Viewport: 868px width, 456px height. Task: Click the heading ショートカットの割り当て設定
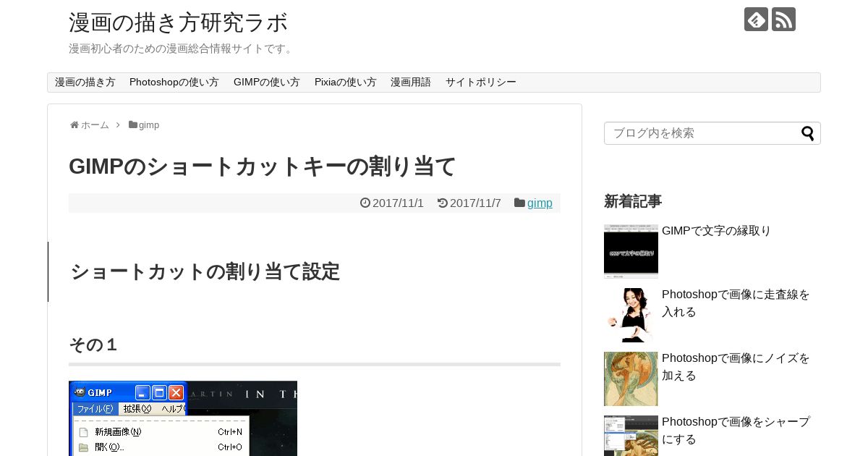point(205,271)
